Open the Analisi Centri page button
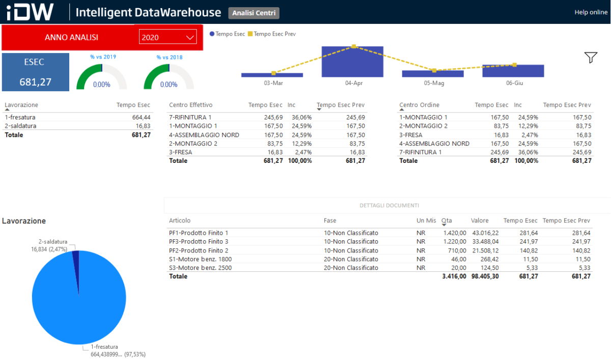Image resolution: width=611 pixels, height=364 pixels. click(254, 13)
